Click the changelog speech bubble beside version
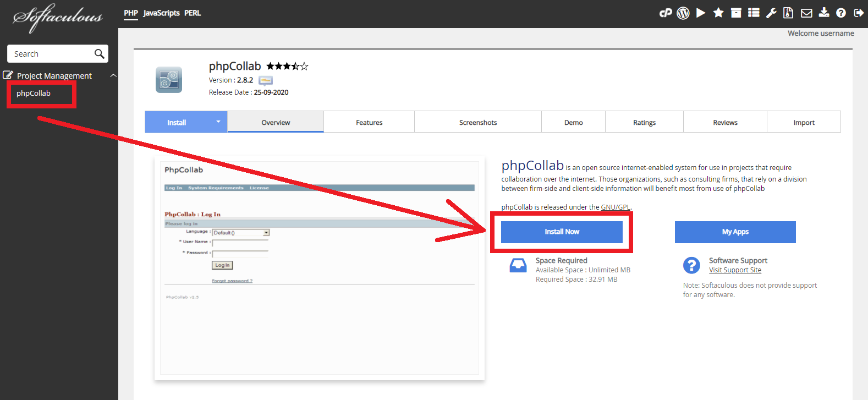The height and width of the screenshot is (400, 868). tap(266, 81)
